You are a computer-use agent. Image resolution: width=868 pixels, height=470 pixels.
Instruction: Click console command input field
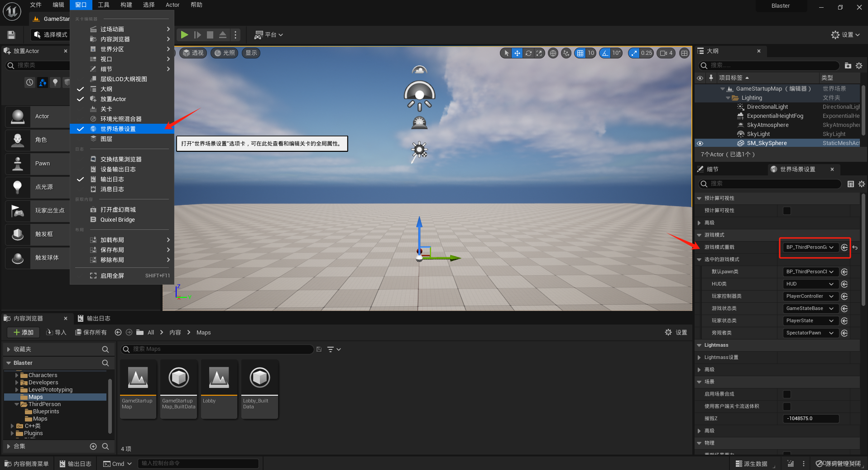pyautogui.click(x=198, y=464)
